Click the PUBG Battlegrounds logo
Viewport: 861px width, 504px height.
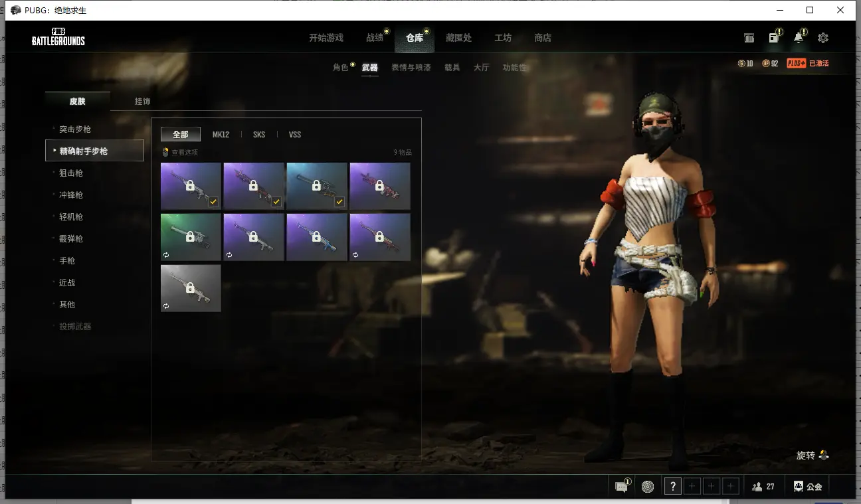(58, 37)
